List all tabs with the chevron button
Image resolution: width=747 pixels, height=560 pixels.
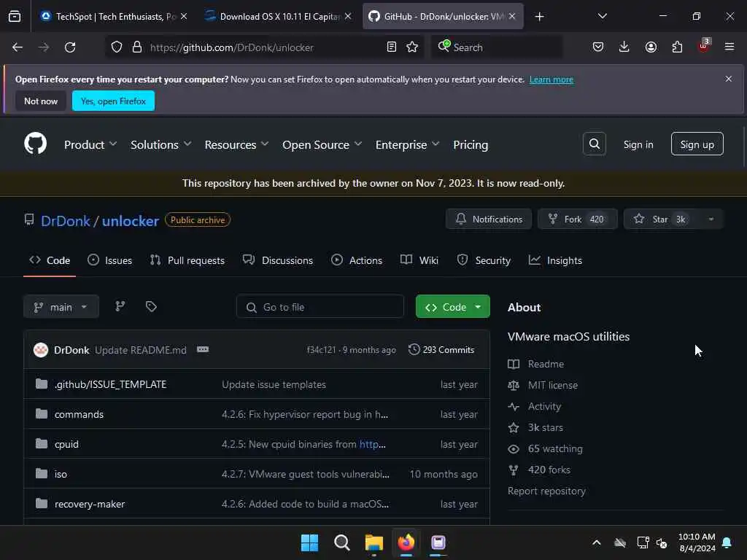[602, 16]
